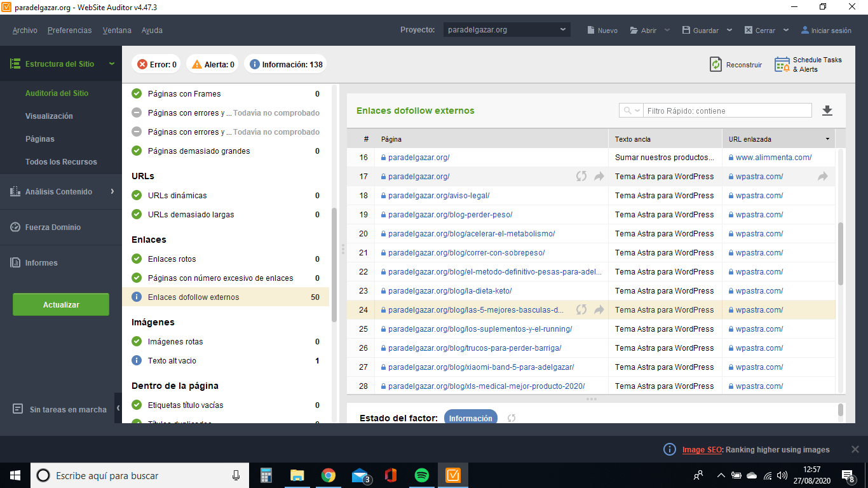Open the Ayuda menu
Viewport: 868px width, 488px height.
152,30
